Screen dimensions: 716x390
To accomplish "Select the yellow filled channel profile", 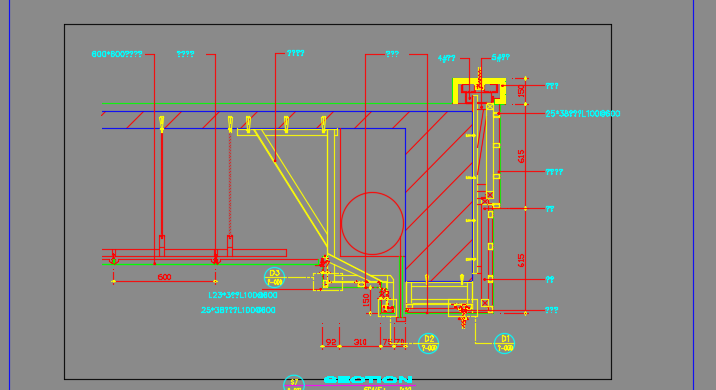I will (x=479, y=90).
